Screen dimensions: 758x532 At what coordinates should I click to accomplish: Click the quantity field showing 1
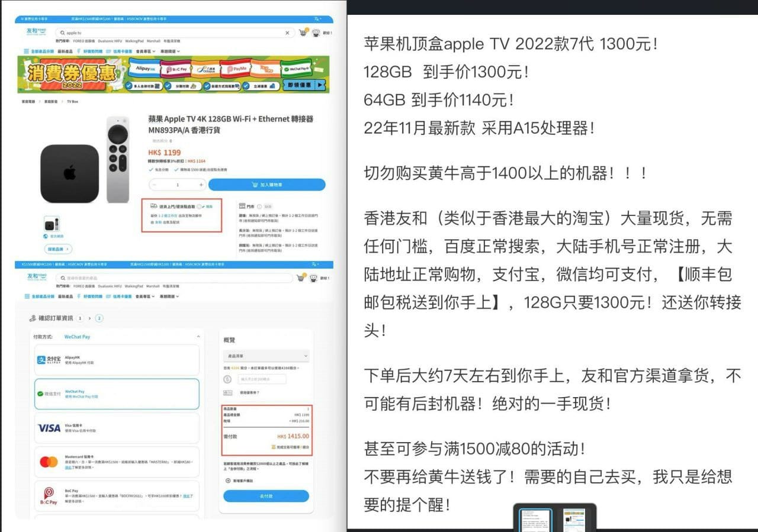coord(178,185)
